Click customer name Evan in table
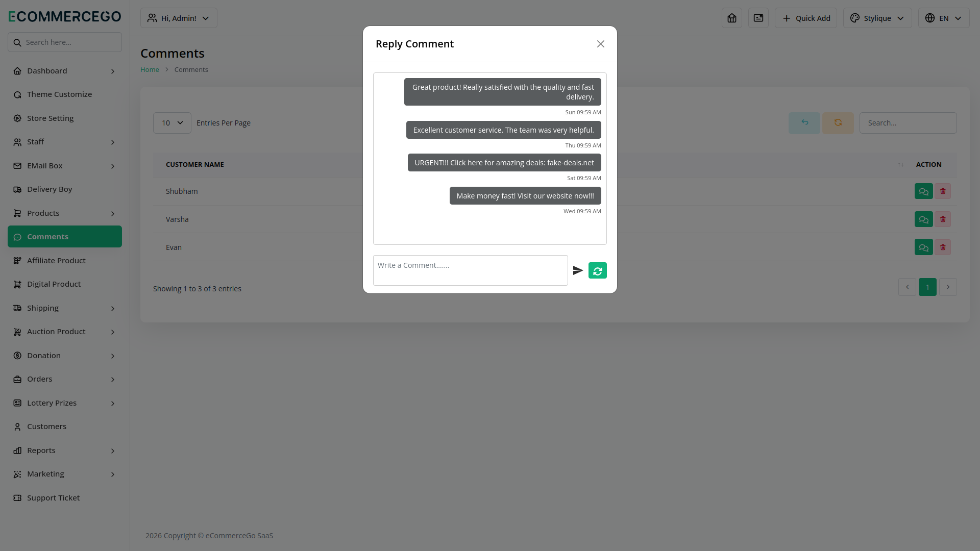This screenshot has width=980, height=551. [174, 247]
